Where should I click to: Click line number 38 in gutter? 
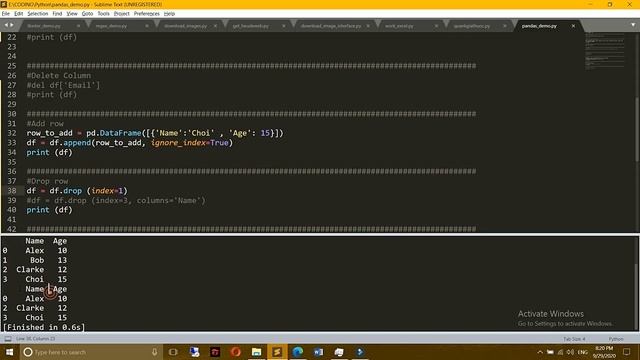(x=12, y=191)
